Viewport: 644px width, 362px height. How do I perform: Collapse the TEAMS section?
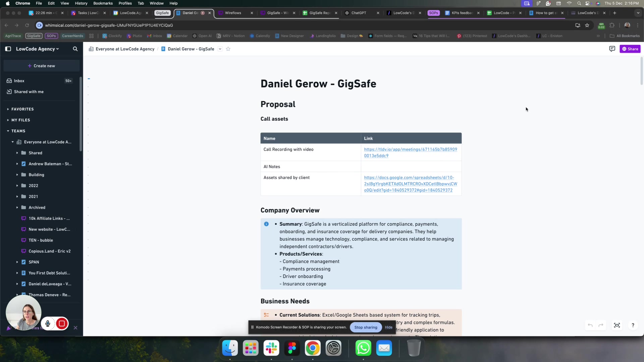(x=8, y=131)
